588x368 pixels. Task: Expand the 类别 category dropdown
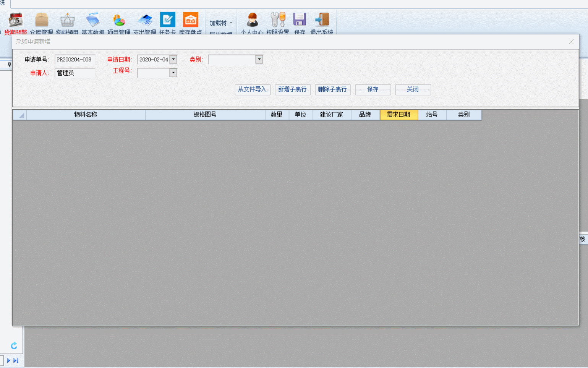click(x=259, y=60)
